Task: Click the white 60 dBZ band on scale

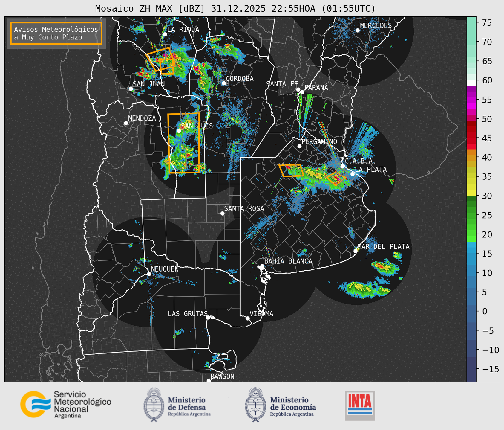Action: [x=471, y=83]
